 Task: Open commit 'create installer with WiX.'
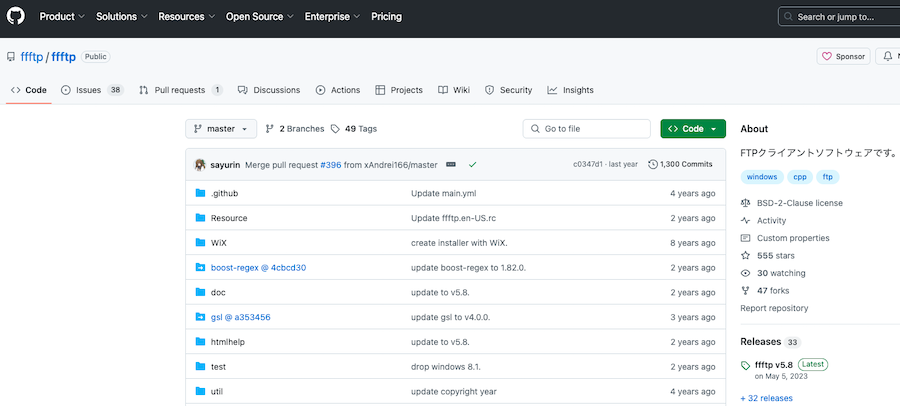tap(459, 243)
